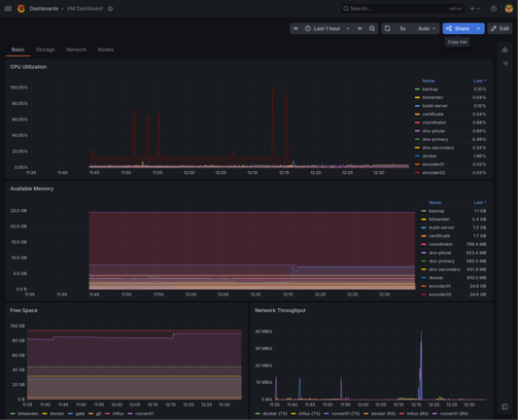Click the Grafana logo

point(21,9)
